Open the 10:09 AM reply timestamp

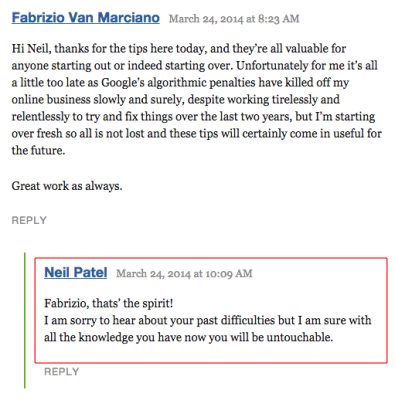coord(184,274)
